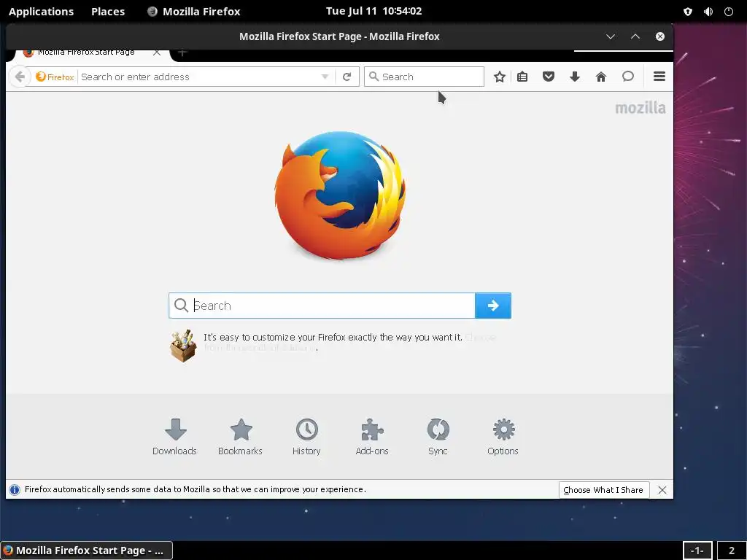Open the address bar history dropdown
The image size is (747, 560).
point(325,77)
